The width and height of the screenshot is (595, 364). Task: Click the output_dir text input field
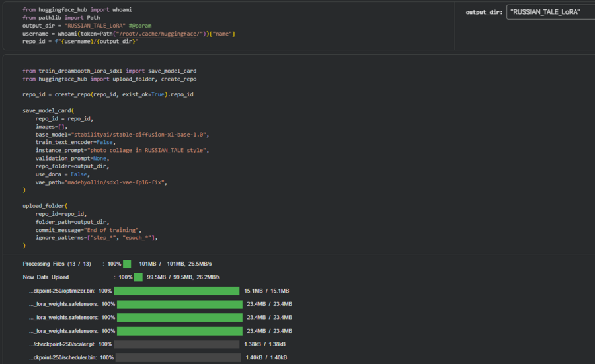[x=549, y=12]
